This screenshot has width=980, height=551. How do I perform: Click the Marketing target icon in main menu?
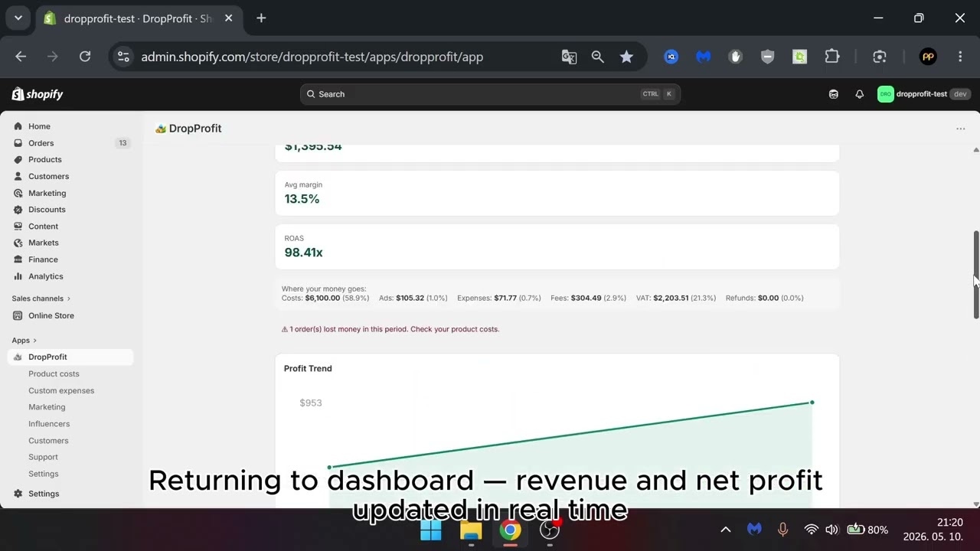pos(18,193)
